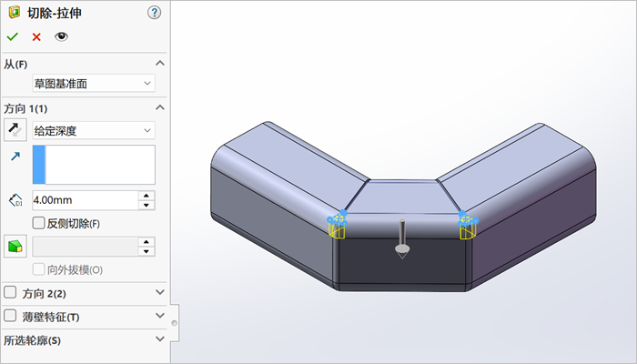Collapse the 方向 1(1) section

point(160,107)
